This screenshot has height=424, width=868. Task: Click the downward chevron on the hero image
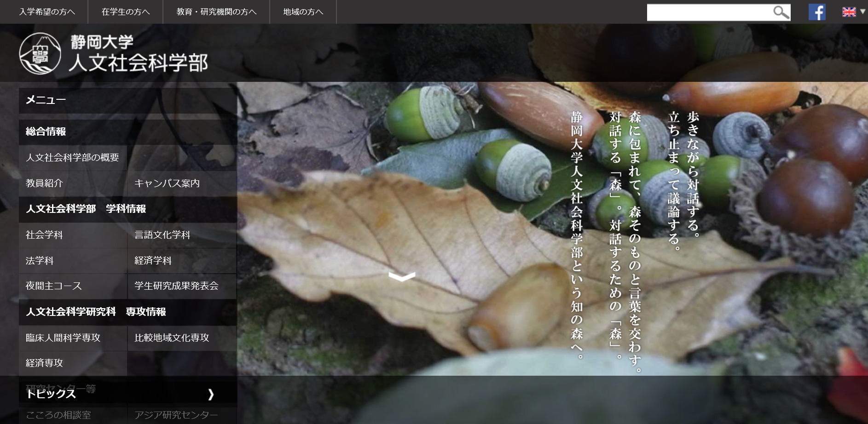[402, 276]
